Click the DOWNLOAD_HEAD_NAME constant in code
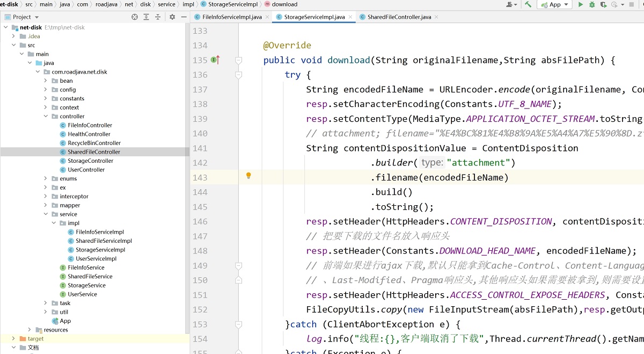This screenshot has width=644, height=354. pyautogui.click(x=487, y=251)
